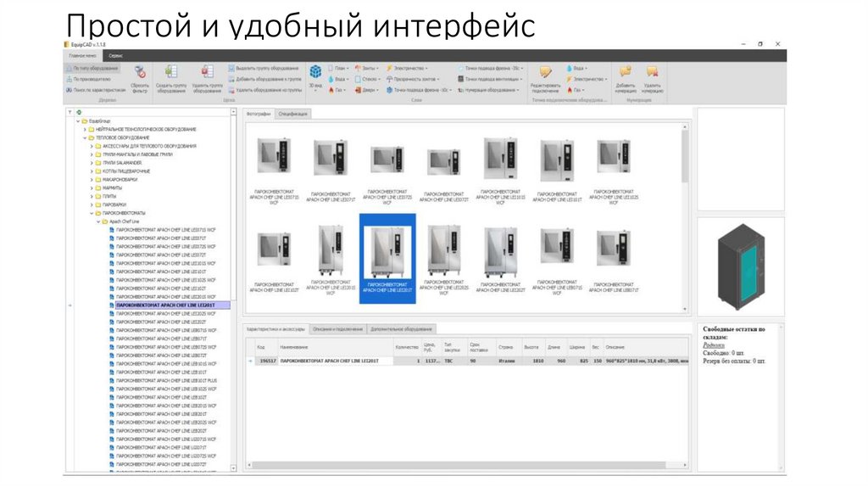Image resolution: width=868 pixels, height=487 pixels.
Task: Open Характеристики и аксессуары tab
Action: tap(275, 328)
